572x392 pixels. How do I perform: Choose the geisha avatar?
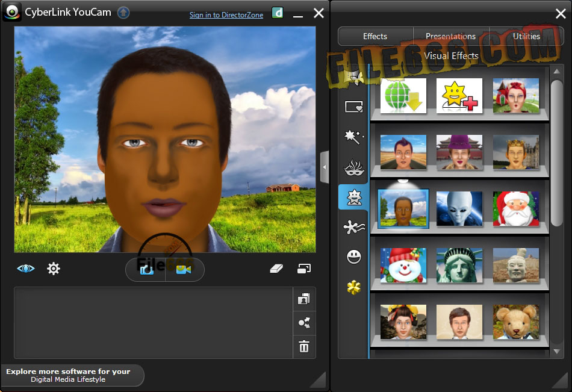403,322
